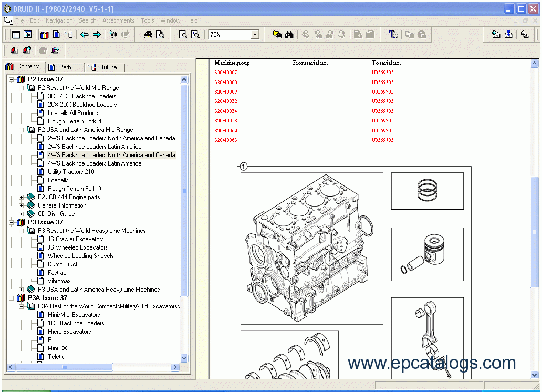The height and width of the screenshot is (392, 542).
Task: Click the contents tree scroll down arrow
Action: pyautogui.click(x=184, y=358)
